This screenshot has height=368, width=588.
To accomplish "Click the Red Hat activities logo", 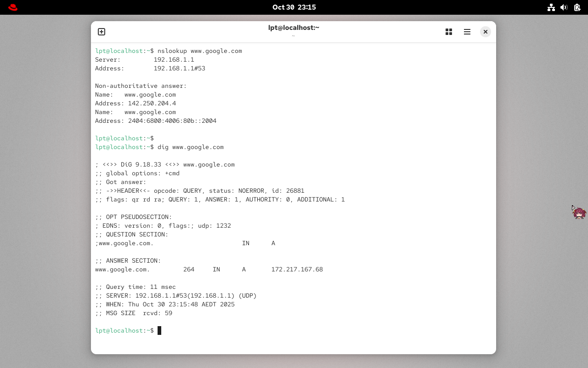I will [x=12, y=7].
